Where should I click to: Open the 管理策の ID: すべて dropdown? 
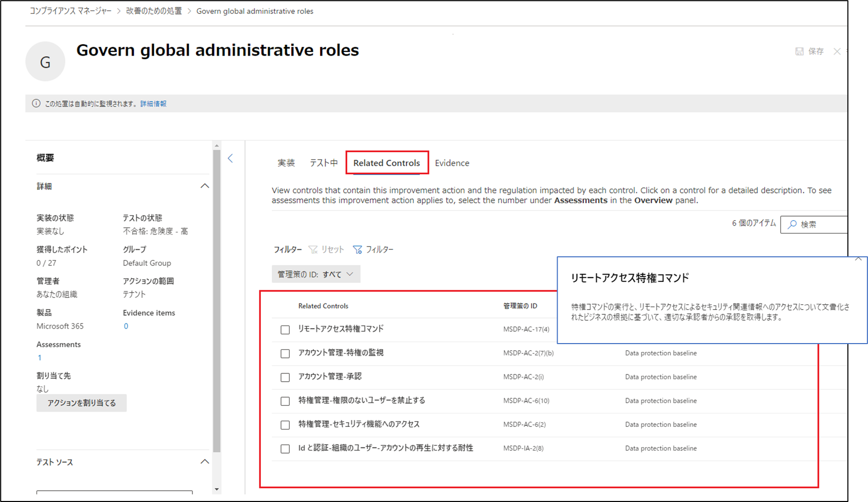(x=316, y=274)
